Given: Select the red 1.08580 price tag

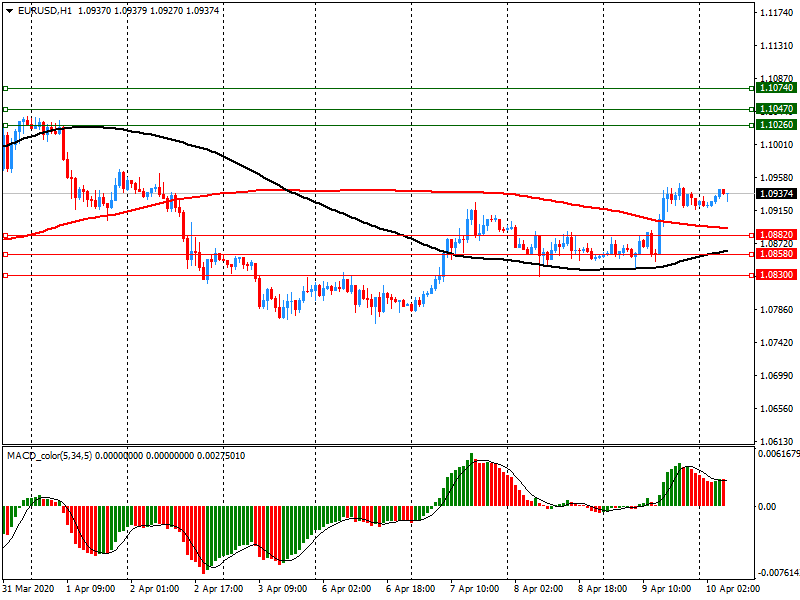Looking at the screenshot, I should (x=776, y=255).
